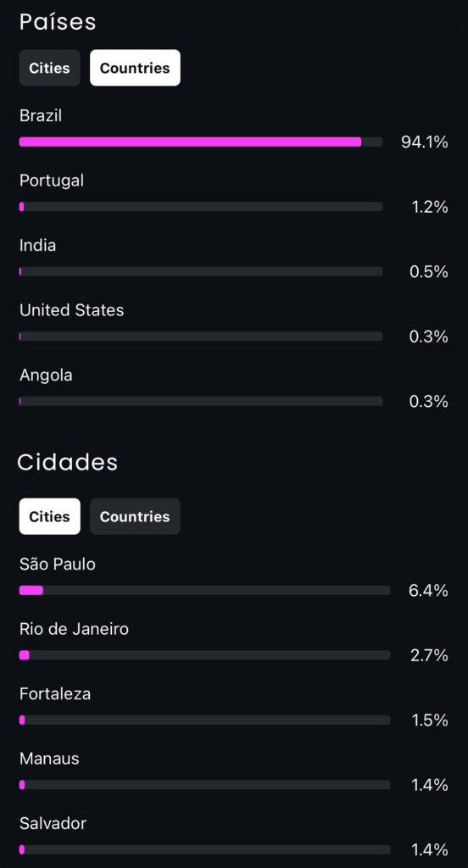
Task: Click the India progress bar
Action: (x=201, y=271)
